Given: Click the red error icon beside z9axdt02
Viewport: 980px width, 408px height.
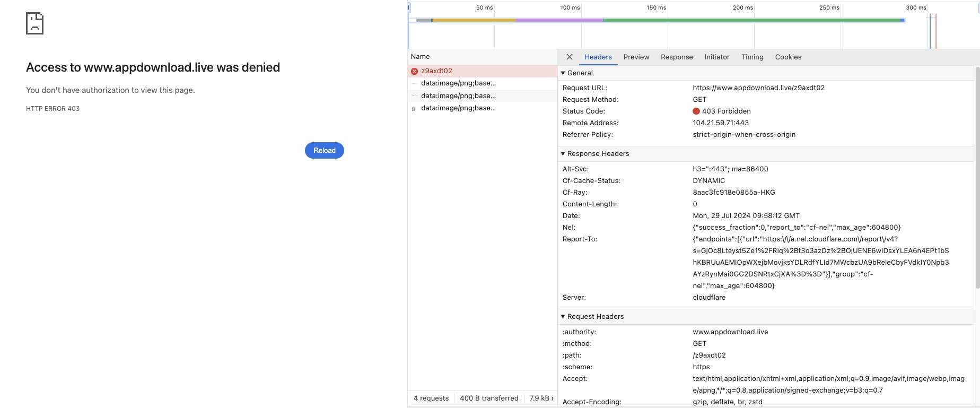Looking at the screenshot, I should point(415,71).
